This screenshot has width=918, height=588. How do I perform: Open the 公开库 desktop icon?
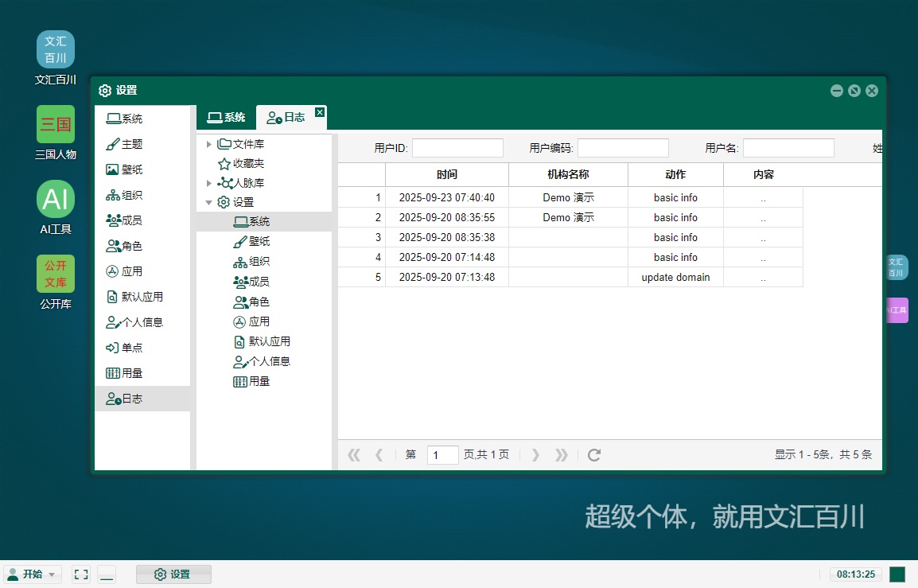click(x=55, y=274)
